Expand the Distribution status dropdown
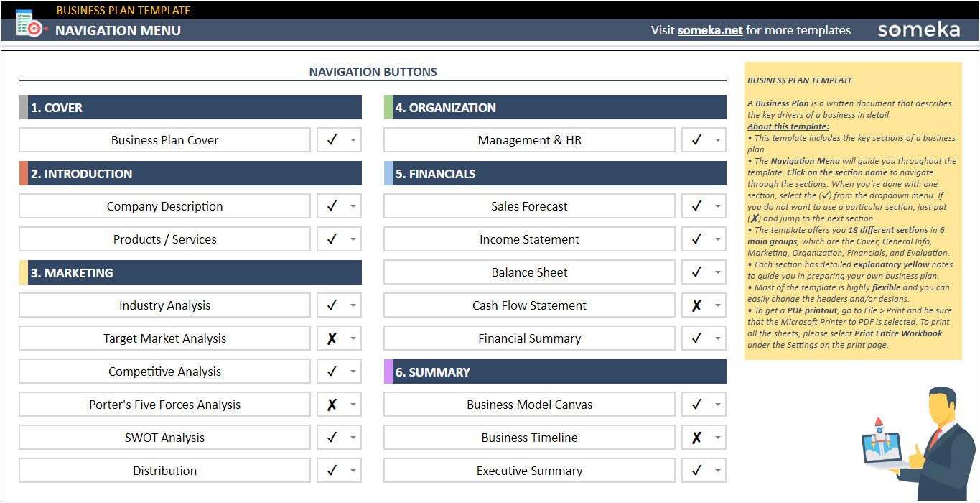This screenshot has width=980, height=503. [x=353, y=471]
